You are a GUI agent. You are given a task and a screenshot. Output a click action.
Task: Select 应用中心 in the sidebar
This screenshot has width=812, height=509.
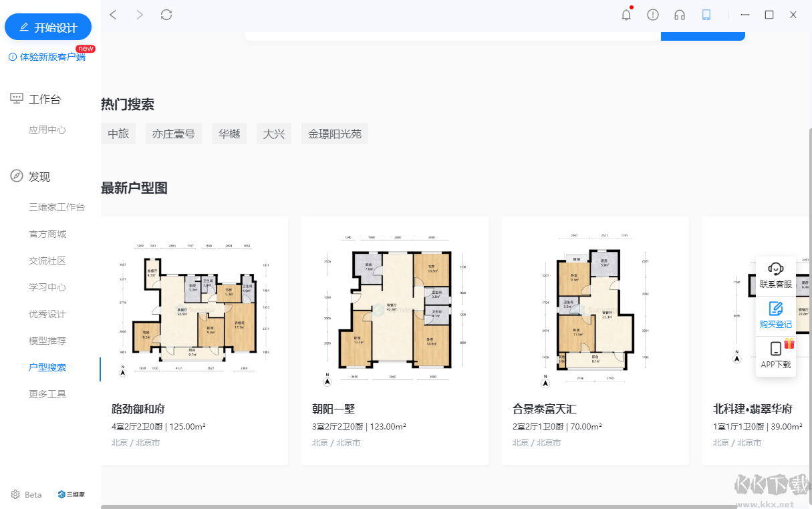pyautogui.click(x=47, y=130)
